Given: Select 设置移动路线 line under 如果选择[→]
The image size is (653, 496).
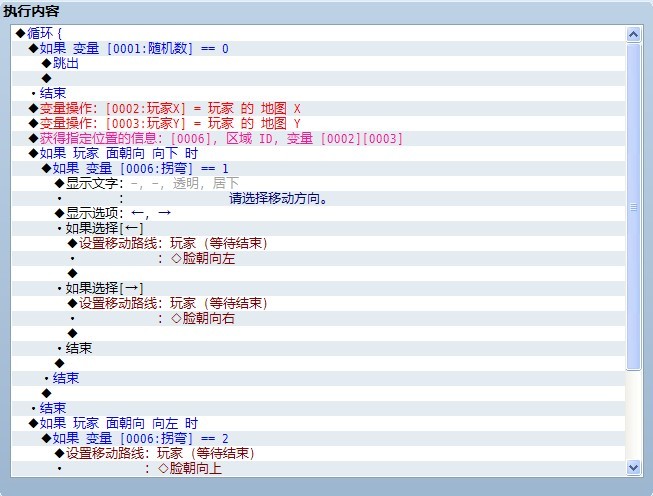Looking at the screenshot, I should point(319,303).
